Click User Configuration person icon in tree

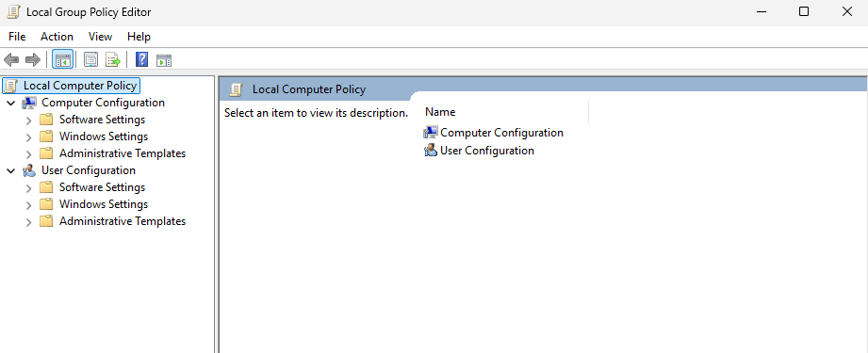click(x=29, y=170)
